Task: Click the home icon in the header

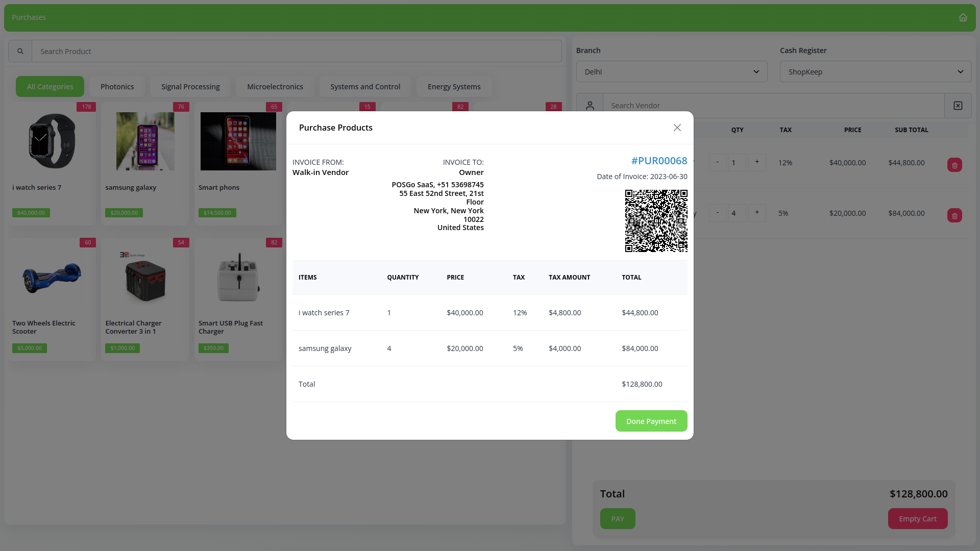Action: coord(963,17)
